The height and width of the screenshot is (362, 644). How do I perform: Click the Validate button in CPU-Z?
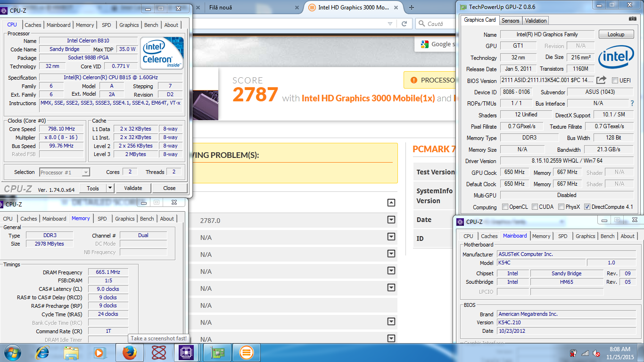133,188
